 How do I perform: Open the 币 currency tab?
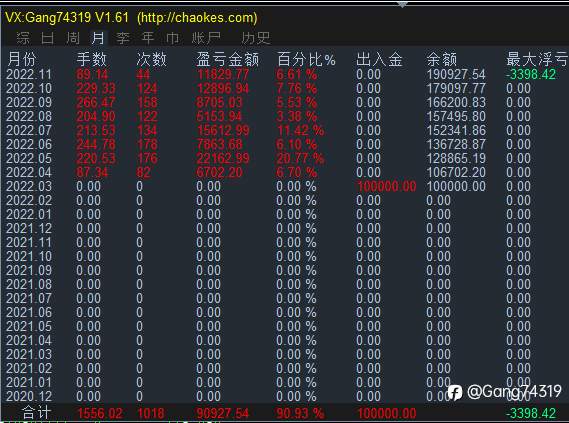(172, 38)
